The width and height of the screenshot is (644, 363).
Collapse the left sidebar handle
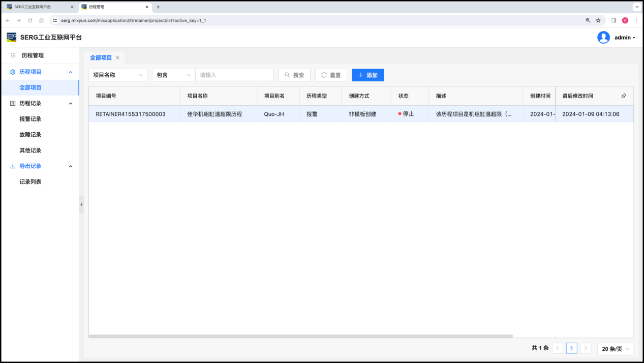[x=81, y=204]
